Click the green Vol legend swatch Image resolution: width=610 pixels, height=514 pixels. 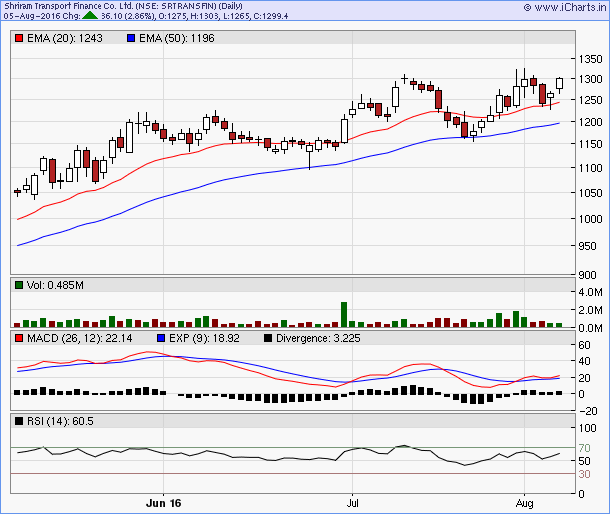19,285
